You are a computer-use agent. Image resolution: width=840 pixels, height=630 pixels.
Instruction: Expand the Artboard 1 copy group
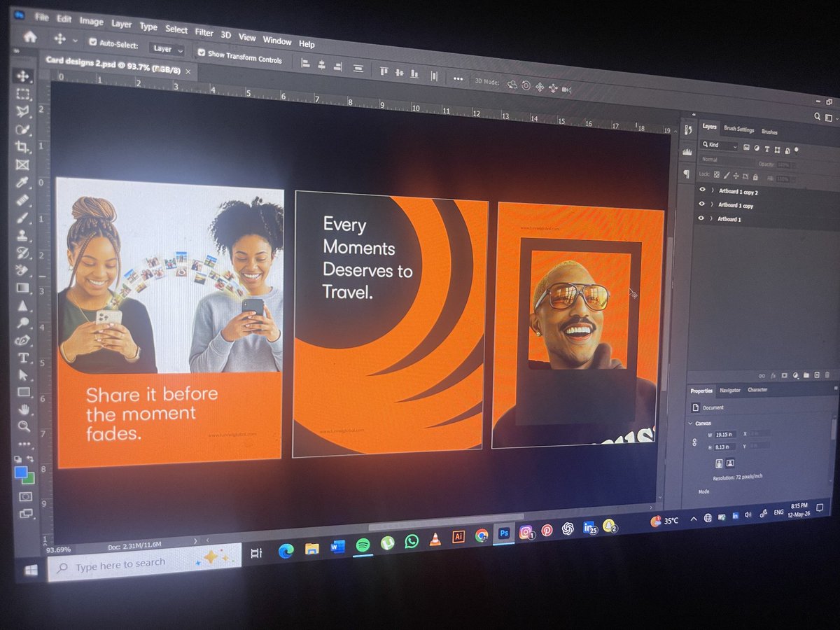tap(712, 204)
